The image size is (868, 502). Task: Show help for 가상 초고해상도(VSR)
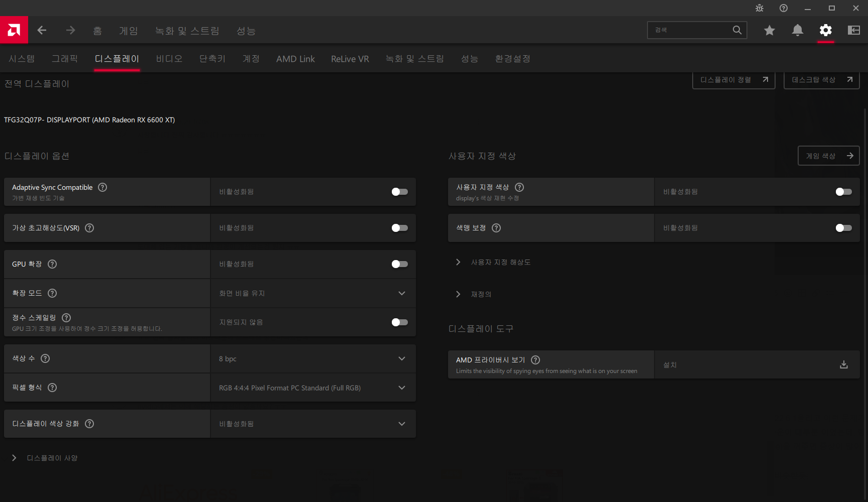point(89,228)
